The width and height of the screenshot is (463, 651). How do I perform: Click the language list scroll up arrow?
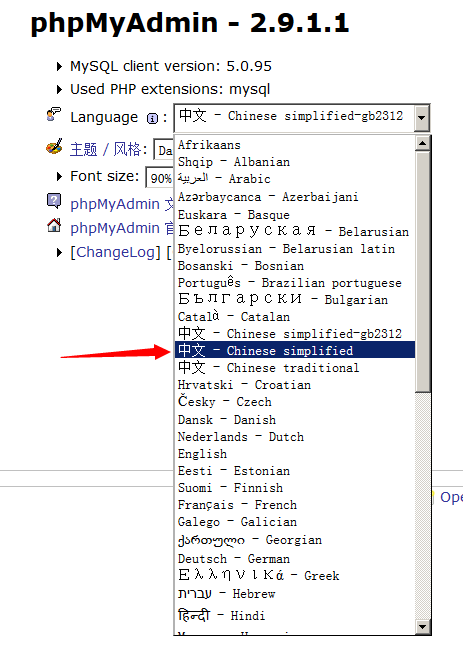point(423,144)
